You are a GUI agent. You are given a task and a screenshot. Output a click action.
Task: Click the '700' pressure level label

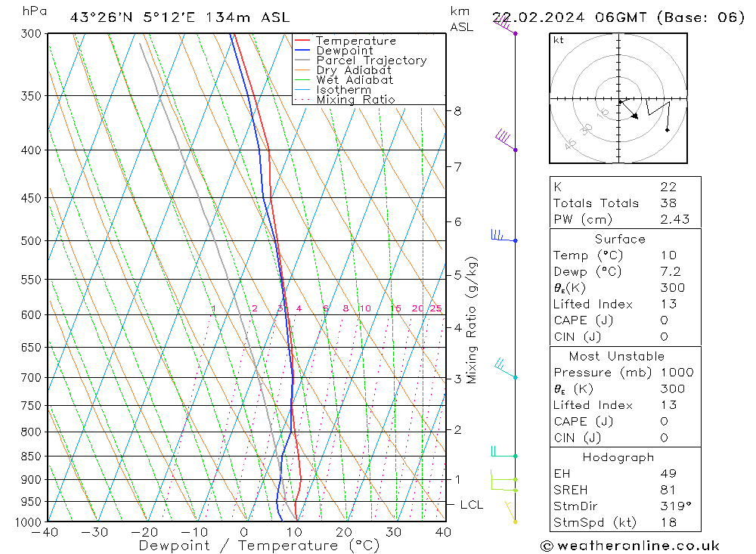click(x=32, y=378)
